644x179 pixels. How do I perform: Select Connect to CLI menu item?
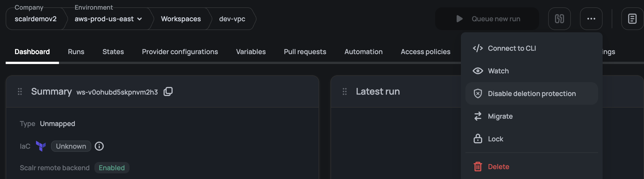click(532, 48)
